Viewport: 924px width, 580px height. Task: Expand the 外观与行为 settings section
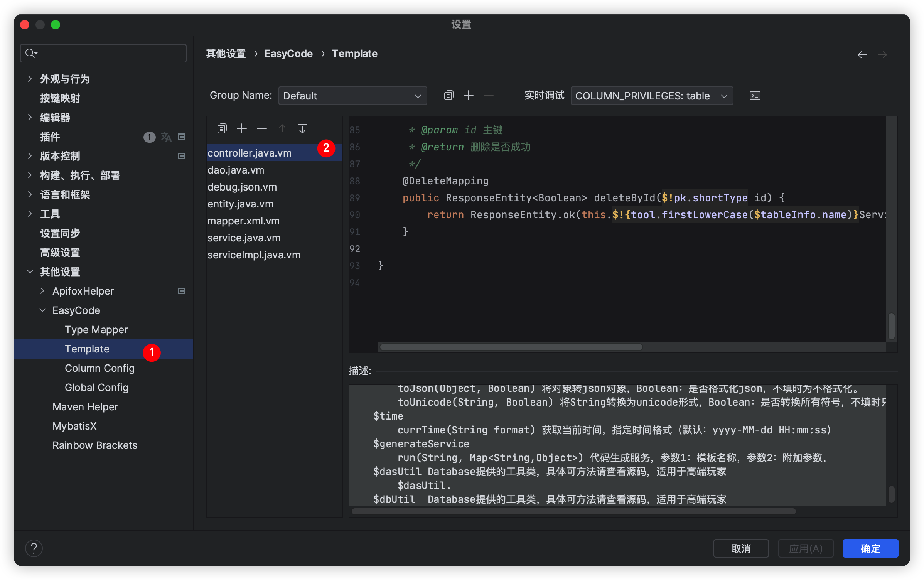[30, 79]
